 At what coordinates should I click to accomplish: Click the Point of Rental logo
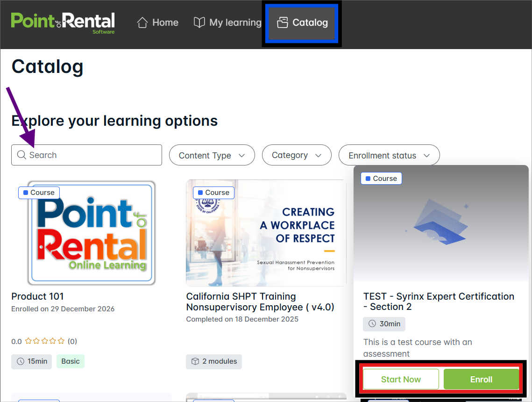coord(63,22)
